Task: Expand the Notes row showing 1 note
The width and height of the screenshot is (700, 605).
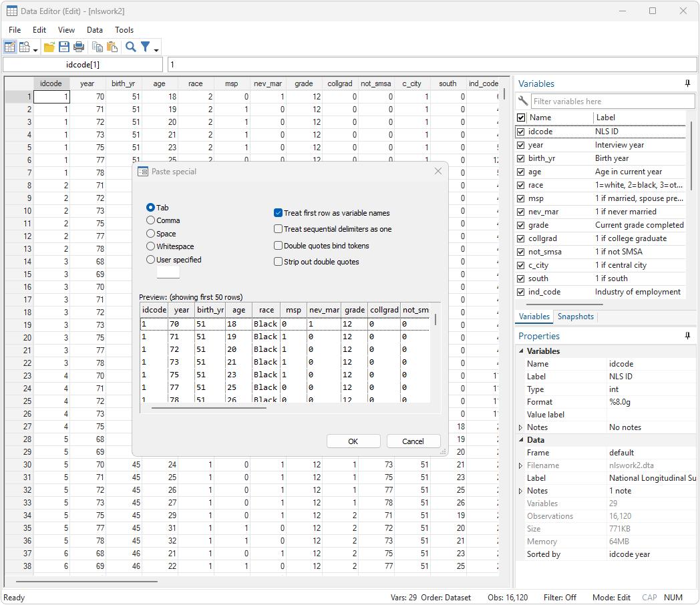Action: 520,491
